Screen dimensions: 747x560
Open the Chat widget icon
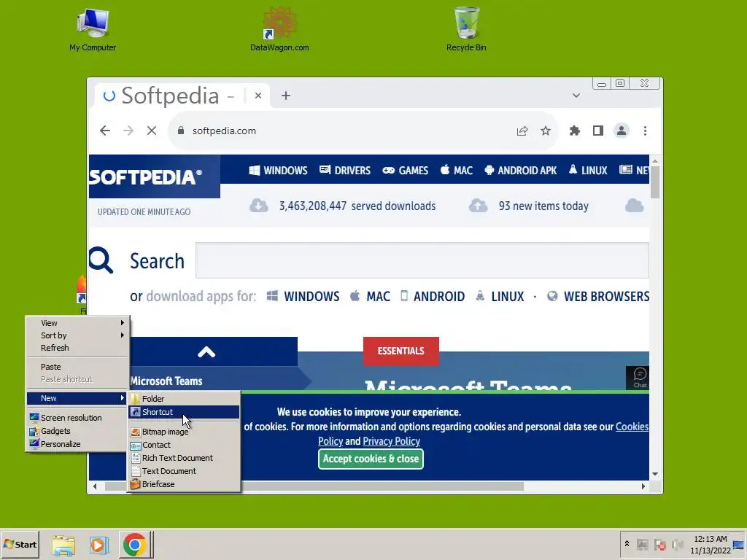coord(639,378)
